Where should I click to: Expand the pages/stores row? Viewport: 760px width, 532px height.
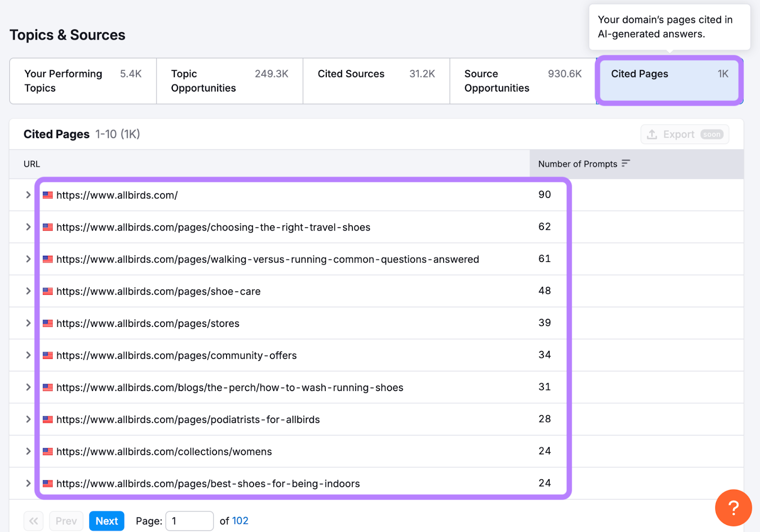tap(28, 323)
